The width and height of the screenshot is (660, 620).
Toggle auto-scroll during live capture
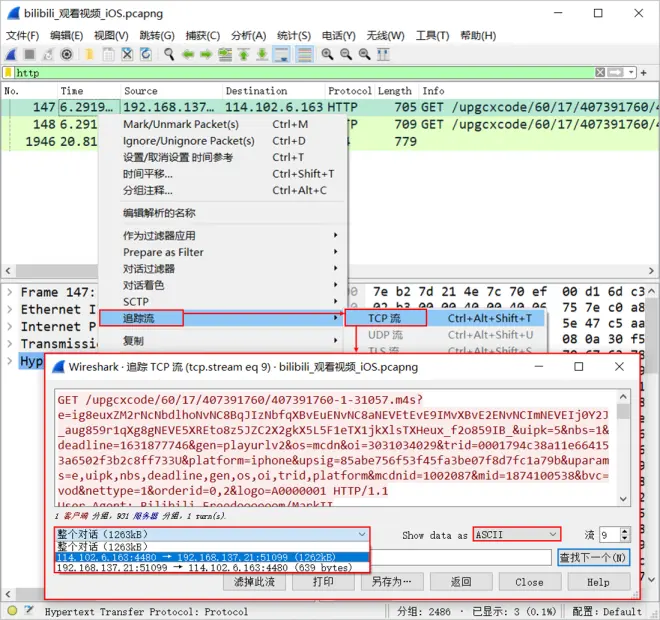281,54
